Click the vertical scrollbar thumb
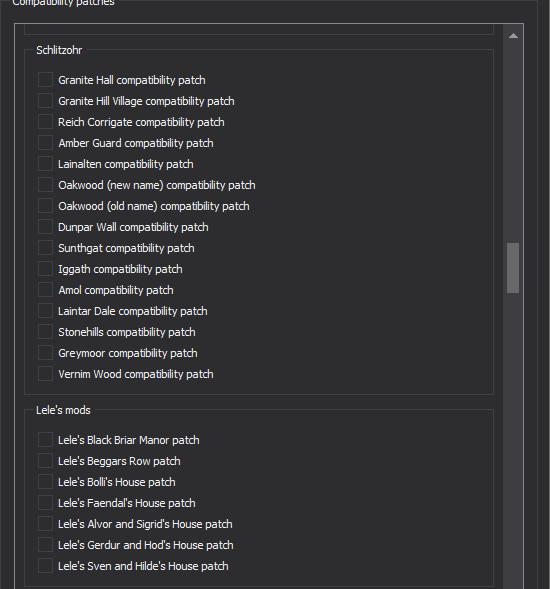The height and width of the screenshot is (589, 550). (x=513, y=268)
